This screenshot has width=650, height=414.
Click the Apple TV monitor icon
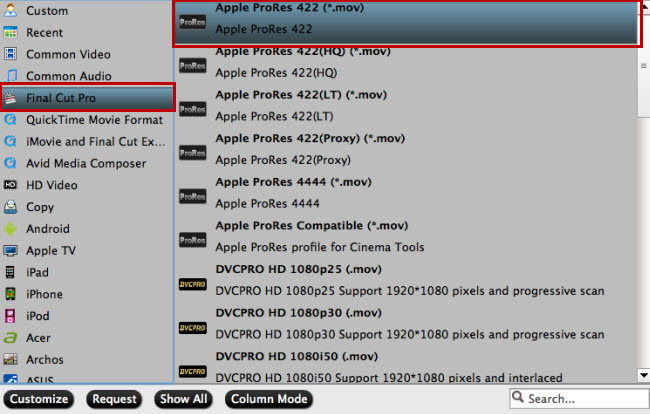(10, 251)
